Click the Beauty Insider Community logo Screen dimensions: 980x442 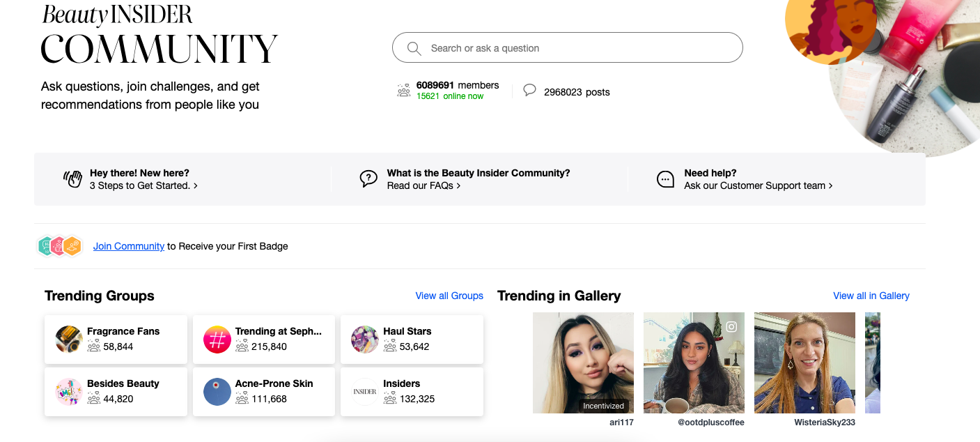159,35
